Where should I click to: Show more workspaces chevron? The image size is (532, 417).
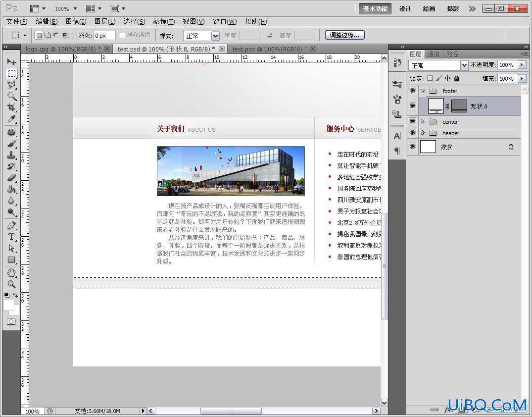tap(472, 9)
